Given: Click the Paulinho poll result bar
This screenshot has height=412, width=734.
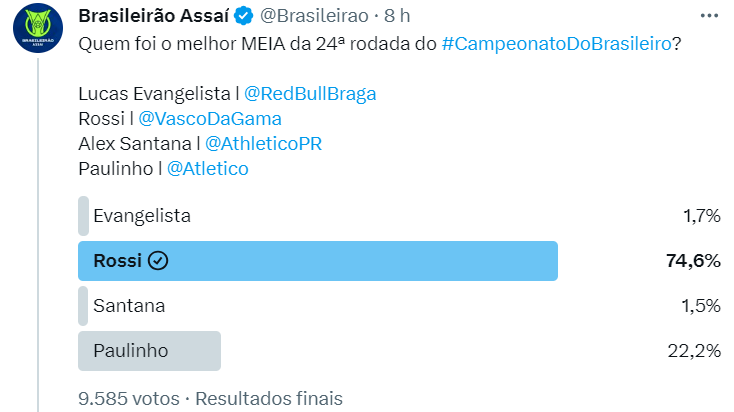Looking at the screenshot, I should coord(149,351).
